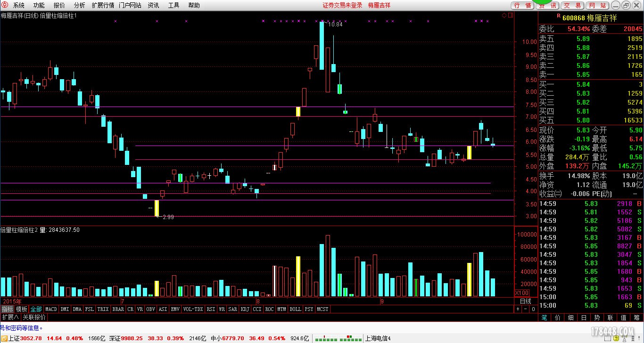Screen dimensions: 644x343
Task: Switch to CR indicator
Action: tap(131, 309)
